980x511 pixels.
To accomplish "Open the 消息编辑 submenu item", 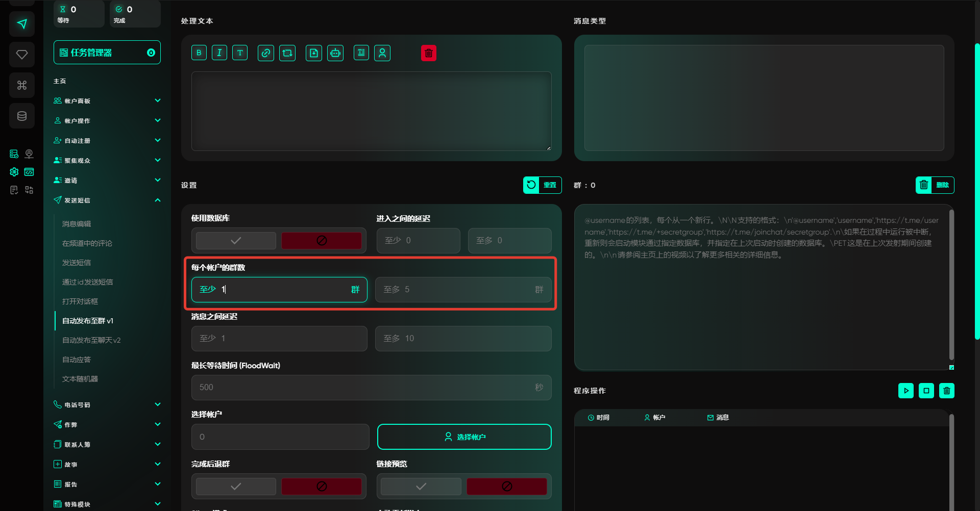I will click(x=77, y=224).
